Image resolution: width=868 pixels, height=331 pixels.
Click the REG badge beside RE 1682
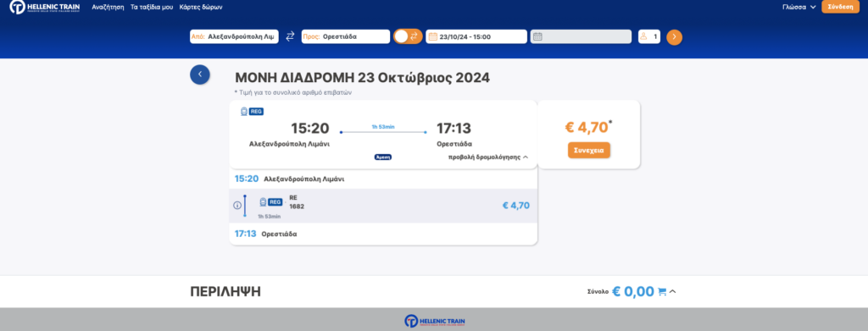click(x=275, y=202)
